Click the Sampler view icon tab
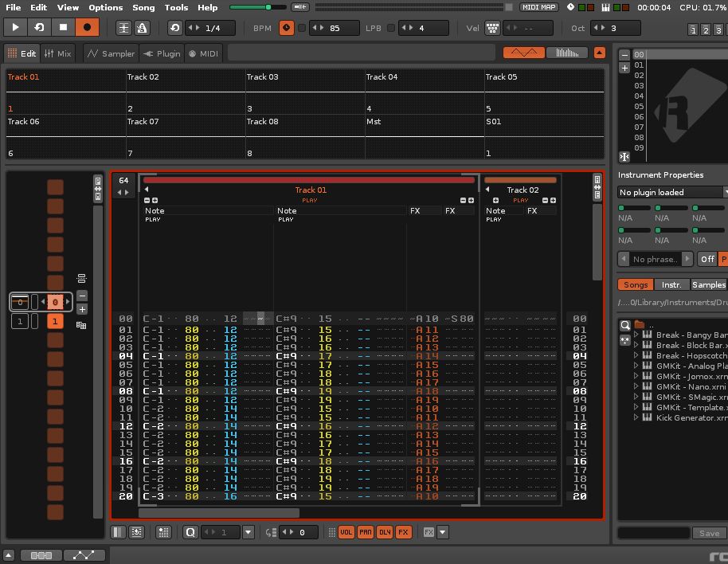728x564 pixels. coord(110,53)
